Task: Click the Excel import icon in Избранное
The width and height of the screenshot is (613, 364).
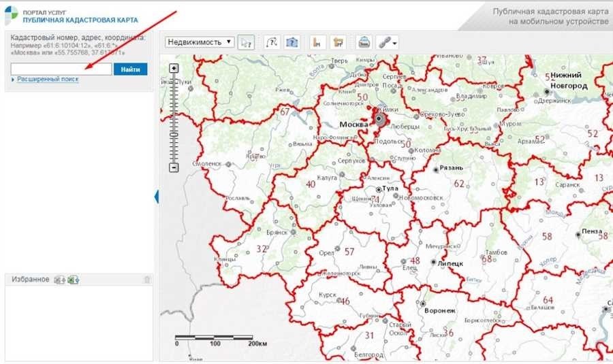Action: coord(73,280)
